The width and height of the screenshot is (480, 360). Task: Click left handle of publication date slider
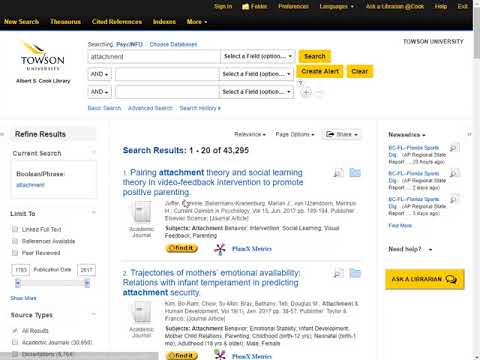[x=18, y=283]
